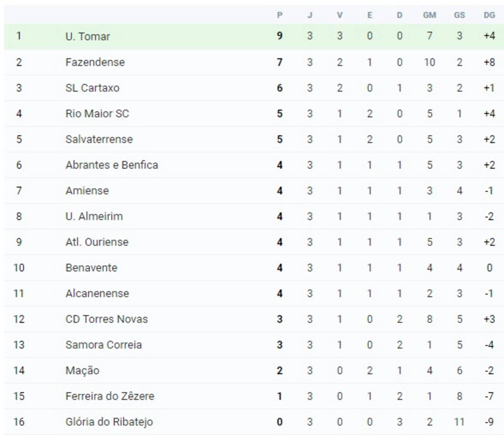Click the DG goal difference column header
Screen dimensions: 504x435
(489, 15)
